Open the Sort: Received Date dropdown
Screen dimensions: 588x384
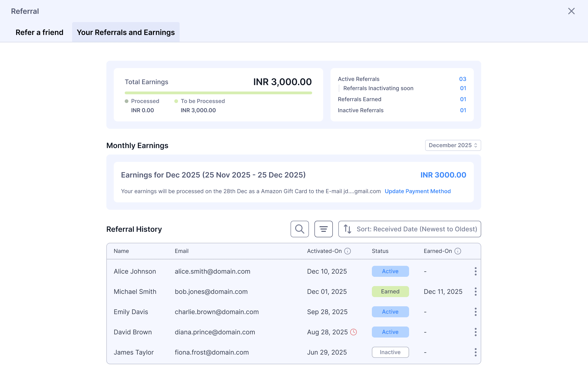pos(409,229)
